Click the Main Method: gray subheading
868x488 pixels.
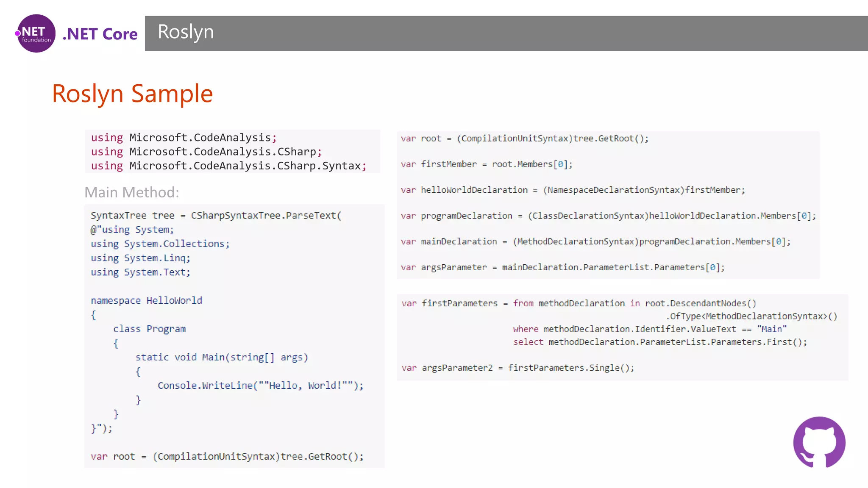click(132, 192)
